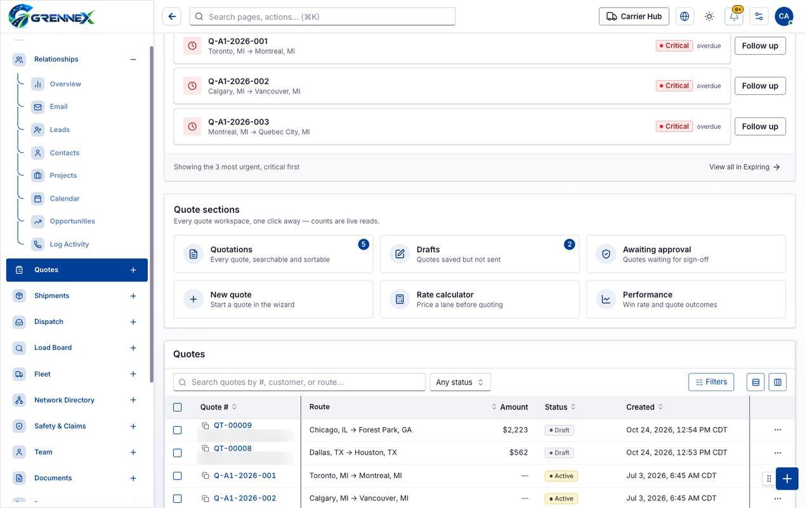812x508 pixels.
Task: Expand the Fleet section
Action: pyautogui.click(x=133, y=374)
